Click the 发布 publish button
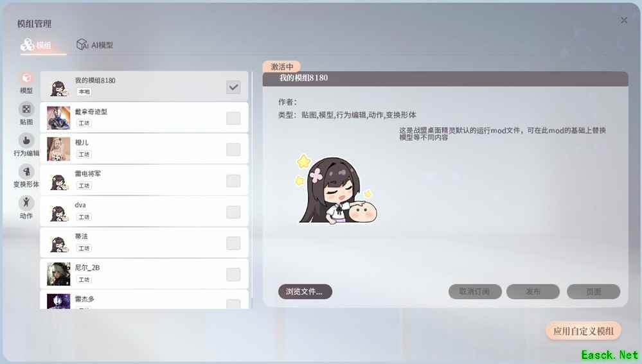The width and height of the screenshot is (642, 364). coord(533,291)
